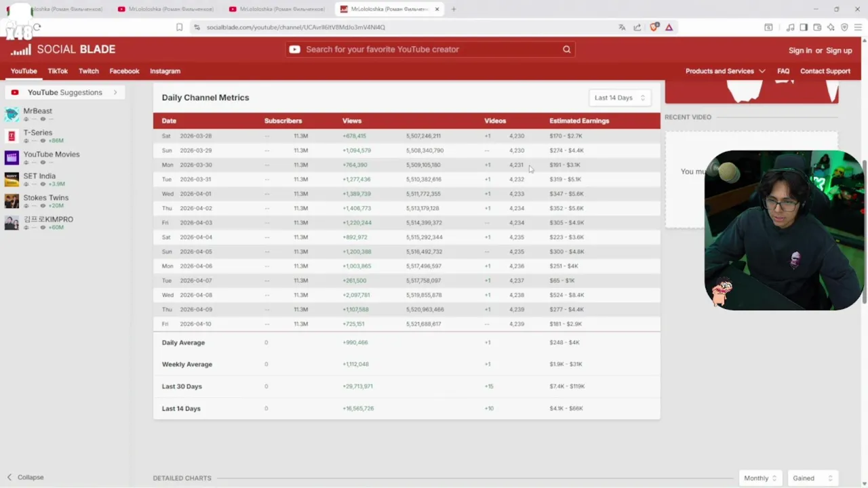Switch to the third MrLololoshka browser tab
The width and height of the screenshot is (868, 488).
click(x=277, y=9)
